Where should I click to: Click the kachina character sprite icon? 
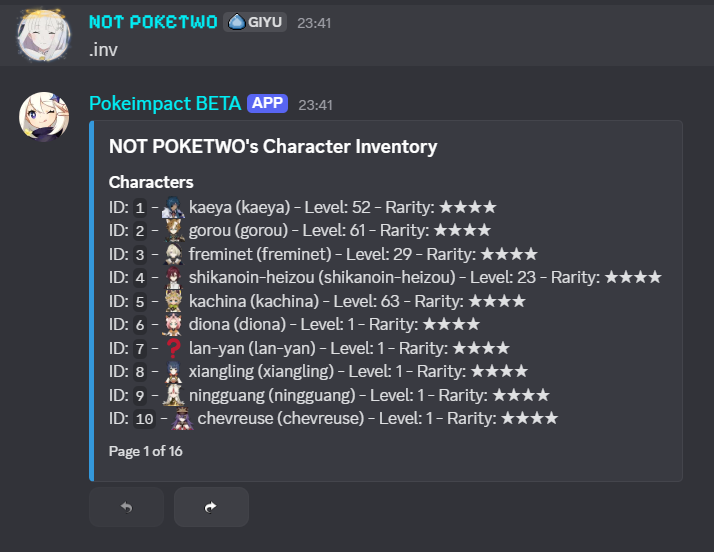tap(172, 301)
